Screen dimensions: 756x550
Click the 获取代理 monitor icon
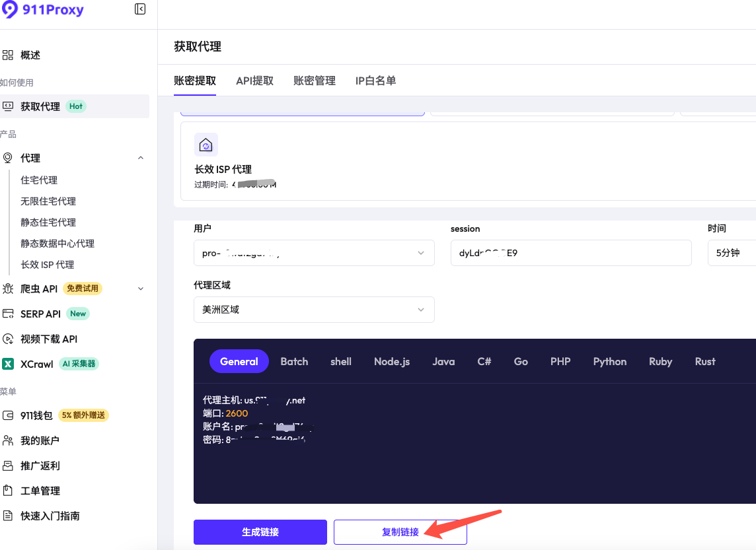point(8,106)
